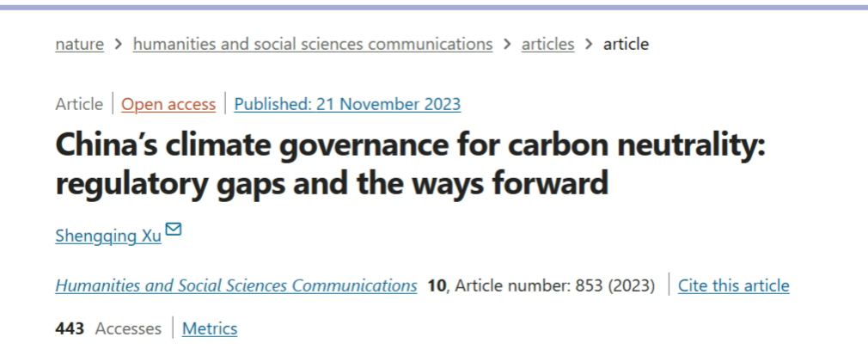
Task: Go to humanities and social sciences communications breadcrumb
Action: pos(313,44)
